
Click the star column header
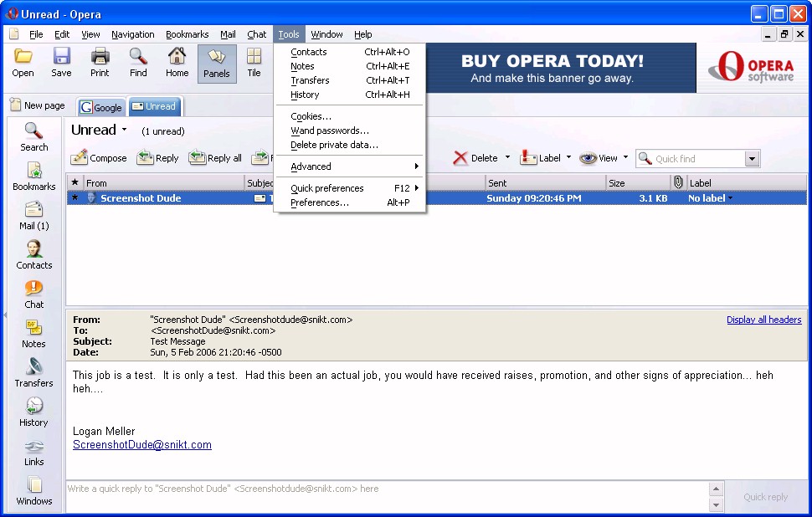(x=75, y=182)
